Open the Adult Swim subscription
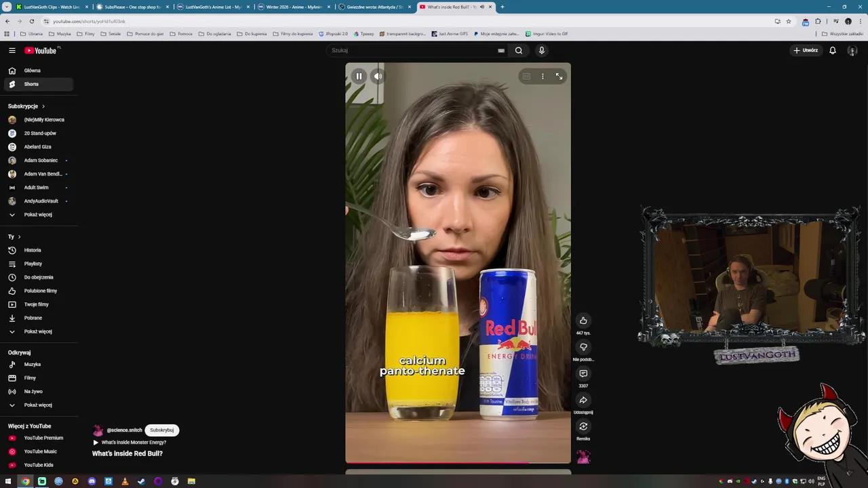This screenshot has width=868, height=488. 38,188
